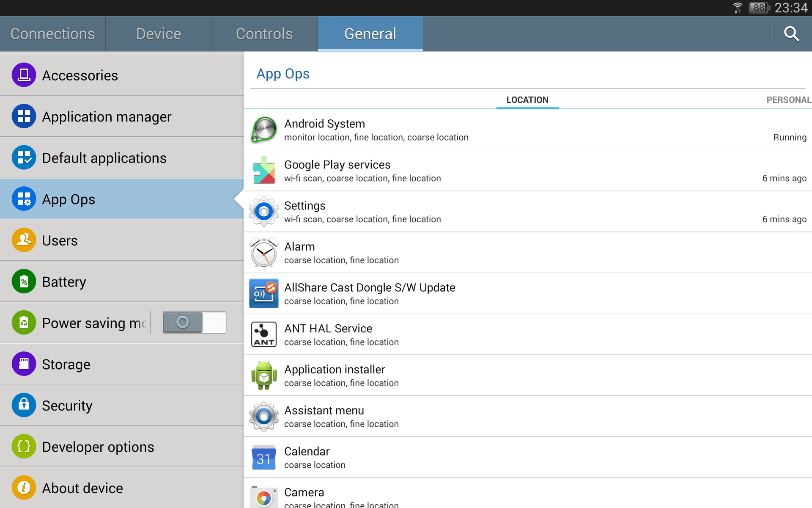Open Users settings
812x508 pixels.
point(122,240)
